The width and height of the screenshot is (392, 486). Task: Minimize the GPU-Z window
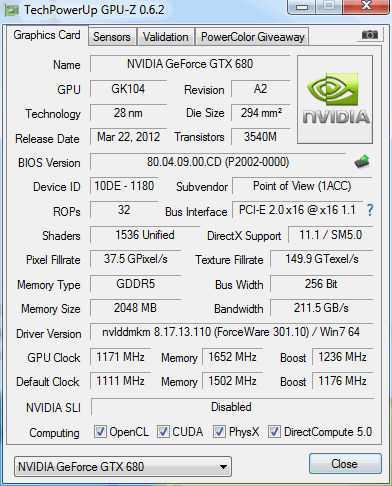(x=301, y=7)
